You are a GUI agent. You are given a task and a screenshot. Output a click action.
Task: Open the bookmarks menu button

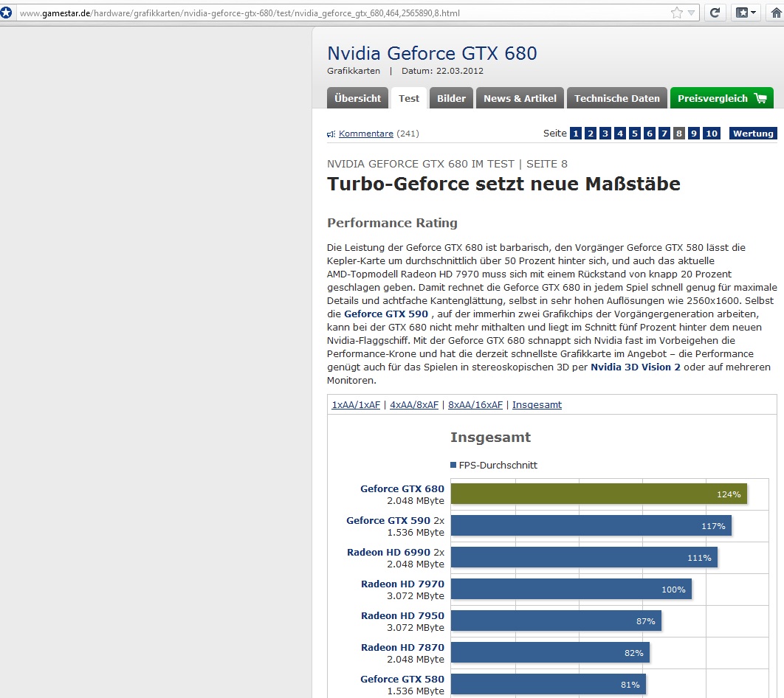coord(746,13)
